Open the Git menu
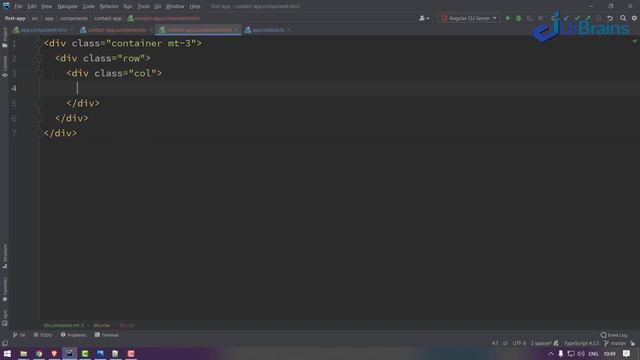 158,7
